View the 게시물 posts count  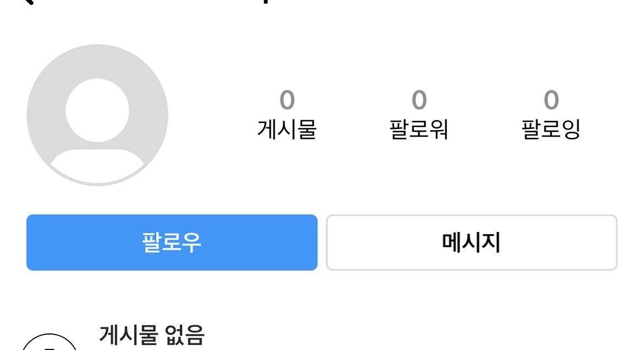286,116
